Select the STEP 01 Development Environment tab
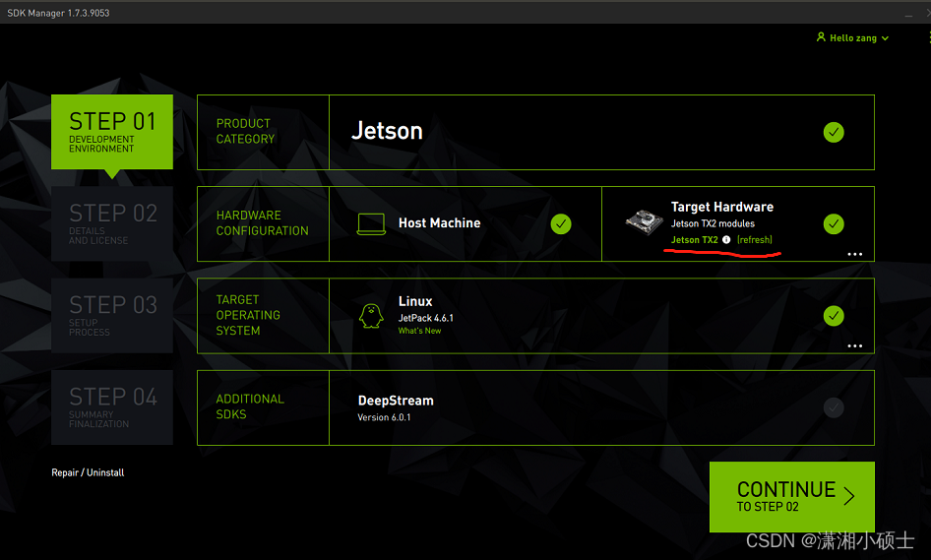 click(x=112, y=132)
